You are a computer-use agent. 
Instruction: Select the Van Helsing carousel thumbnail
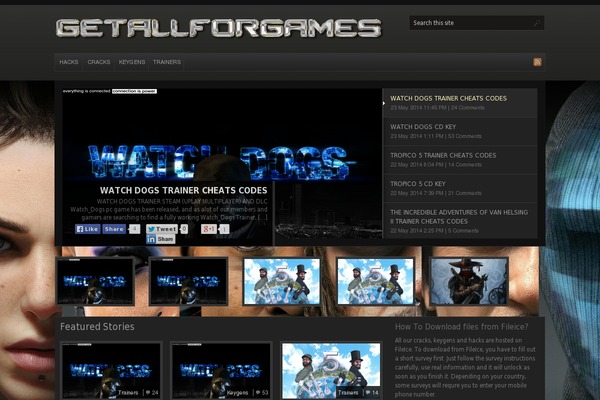(x=468, y=281)
